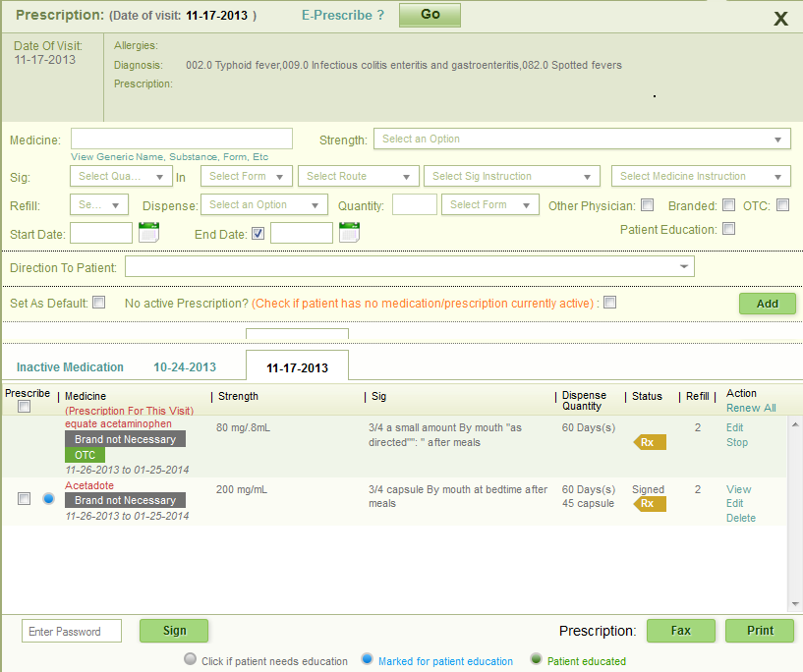803x672 pixels.
Task: Open the 10-24-2013 visit tab
Action: [x=185, y=367]
